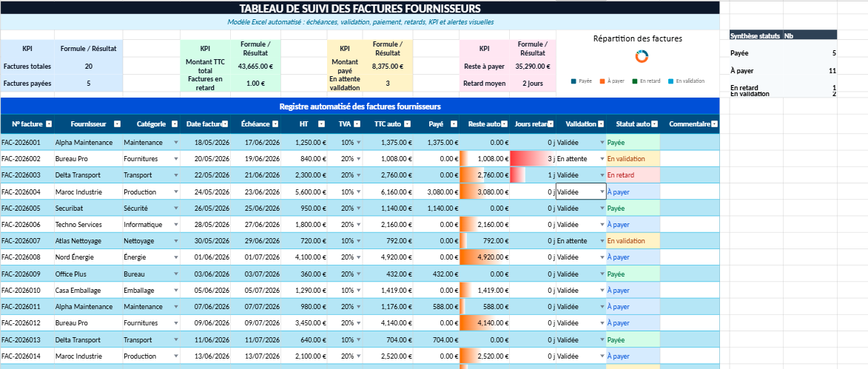The width and height of the screenshot is (868, 369).
Task: Open the Reste auto filter arrow
Action: click(505, 124)
